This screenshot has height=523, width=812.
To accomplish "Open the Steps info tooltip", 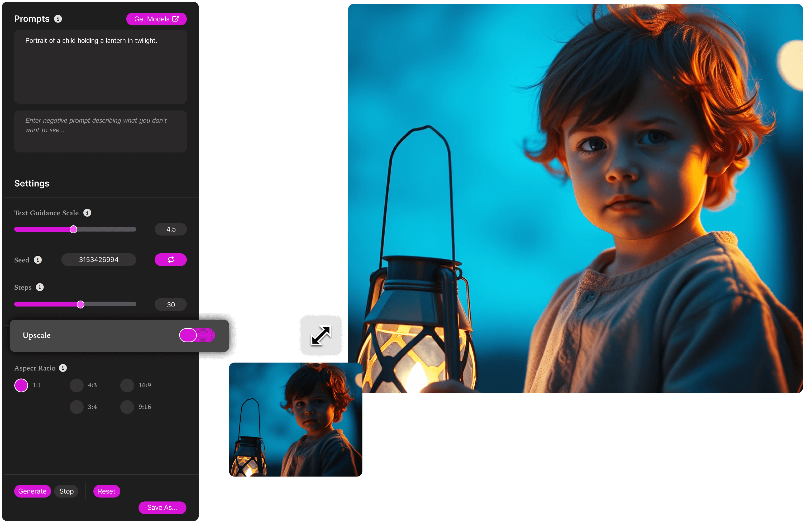I will pos(40,287).
